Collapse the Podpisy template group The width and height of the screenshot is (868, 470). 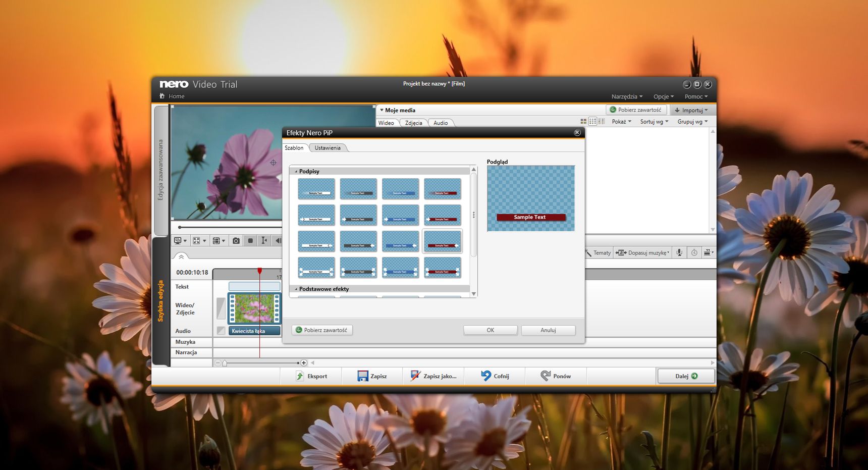296,172
